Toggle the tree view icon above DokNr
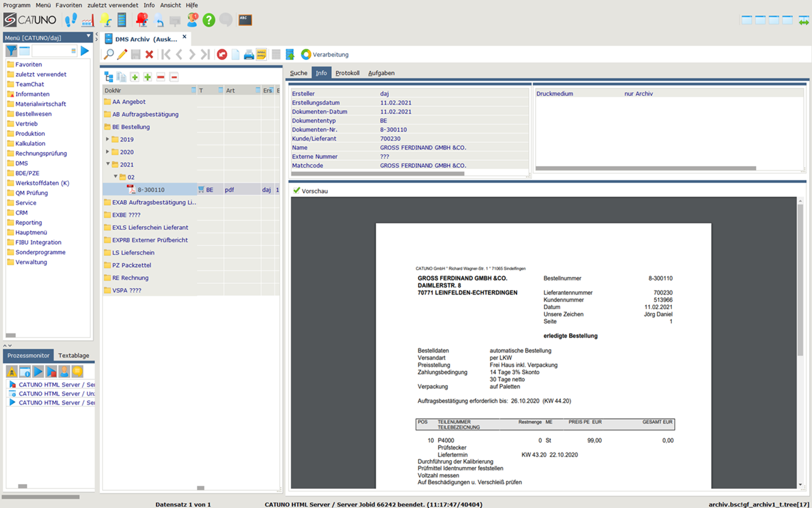Image resolution: width=812 pixels, height=508 pixels. click(x=109, y=77)
